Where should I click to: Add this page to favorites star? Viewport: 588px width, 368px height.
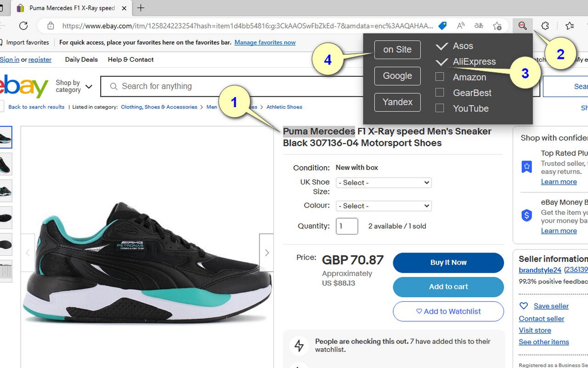tap(497, 26)
